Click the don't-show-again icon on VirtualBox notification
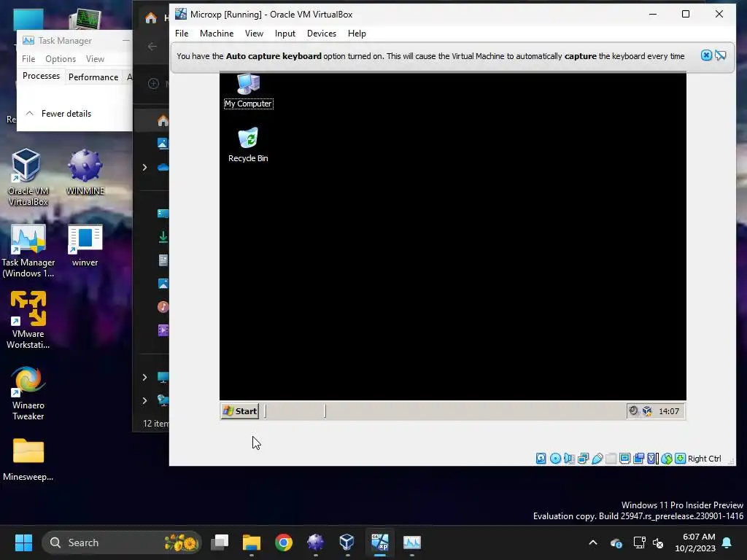 click(720, 55)
